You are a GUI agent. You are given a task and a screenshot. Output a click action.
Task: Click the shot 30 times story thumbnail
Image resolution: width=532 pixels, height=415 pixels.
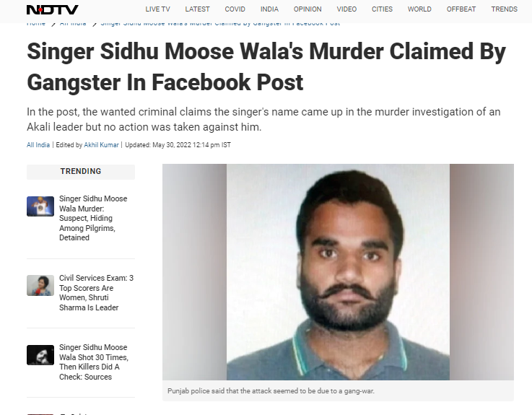pos(40,355)
